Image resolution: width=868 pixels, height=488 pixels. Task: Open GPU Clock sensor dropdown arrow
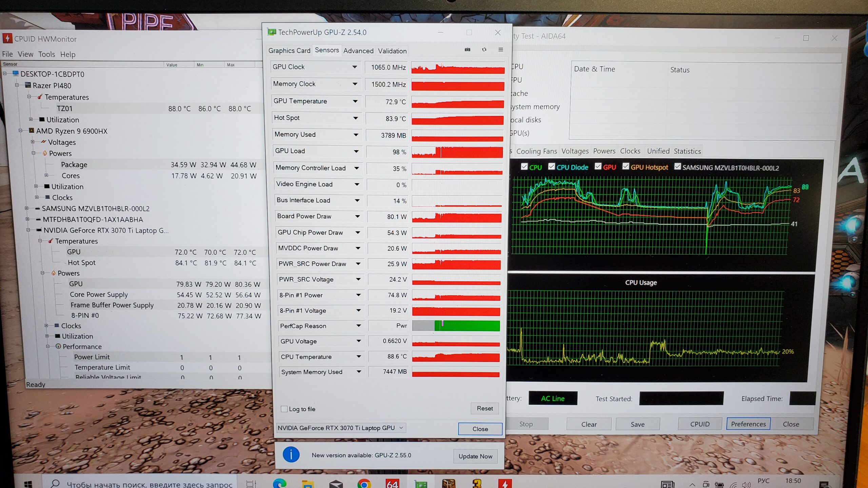[x=354, y=67]
